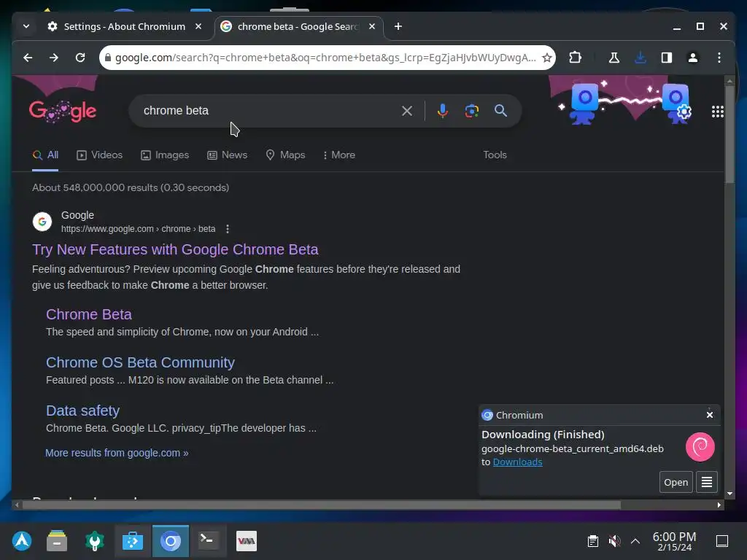Dismiss the Chromium download notification
The width and height of the screenshot is (747, 560).
click(x=709, y=415)
